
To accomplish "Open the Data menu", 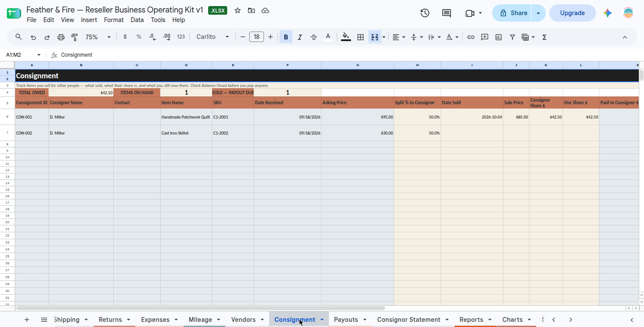I will coord(137,20).
